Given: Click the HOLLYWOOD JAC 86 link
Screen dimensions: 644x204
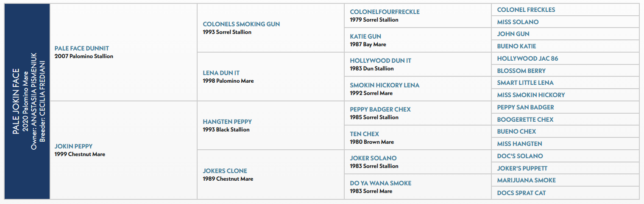Looking at the screenshot, I should click(x=527, y=59).
